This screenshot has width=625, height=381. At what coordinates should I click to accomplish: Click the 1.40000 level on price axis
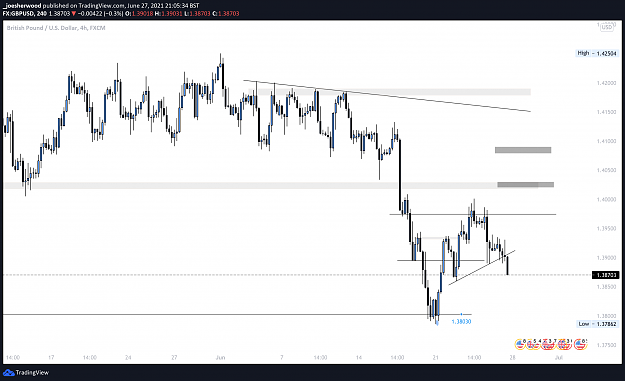click(606, 199)
